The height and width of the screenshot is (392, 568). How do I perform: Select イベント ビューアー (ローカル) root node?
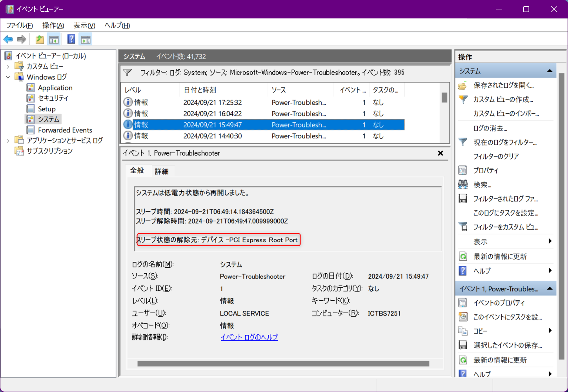51,56
